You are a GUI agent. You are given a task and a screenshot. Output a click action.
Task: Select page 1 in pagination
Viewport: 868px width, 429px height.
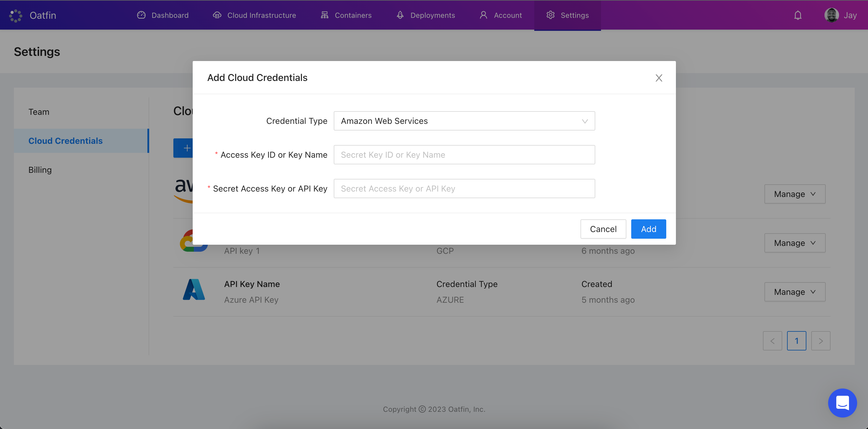(x=796, y=341)
